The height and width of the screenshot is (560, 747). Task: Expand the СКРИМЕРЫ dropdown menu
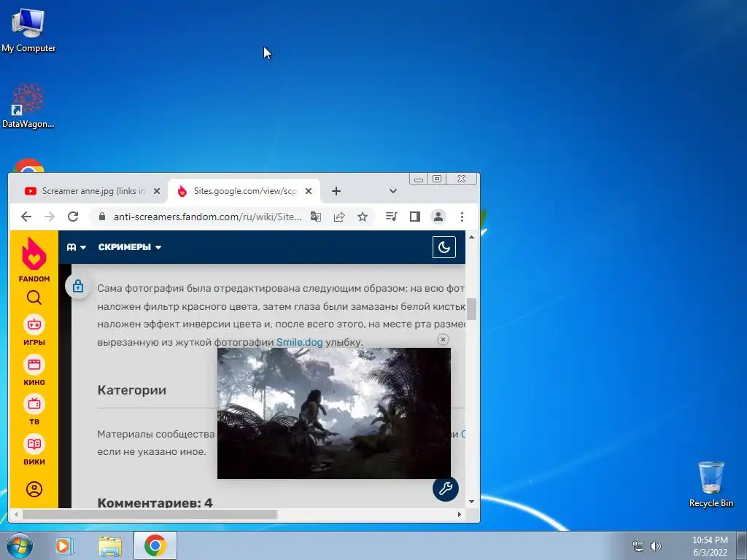click(130, 247)
